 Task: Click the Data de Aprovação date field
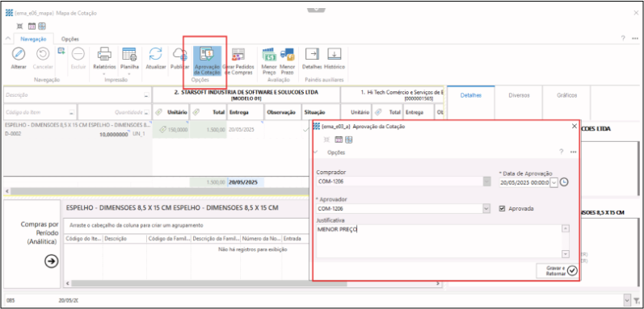click(524, 182)
